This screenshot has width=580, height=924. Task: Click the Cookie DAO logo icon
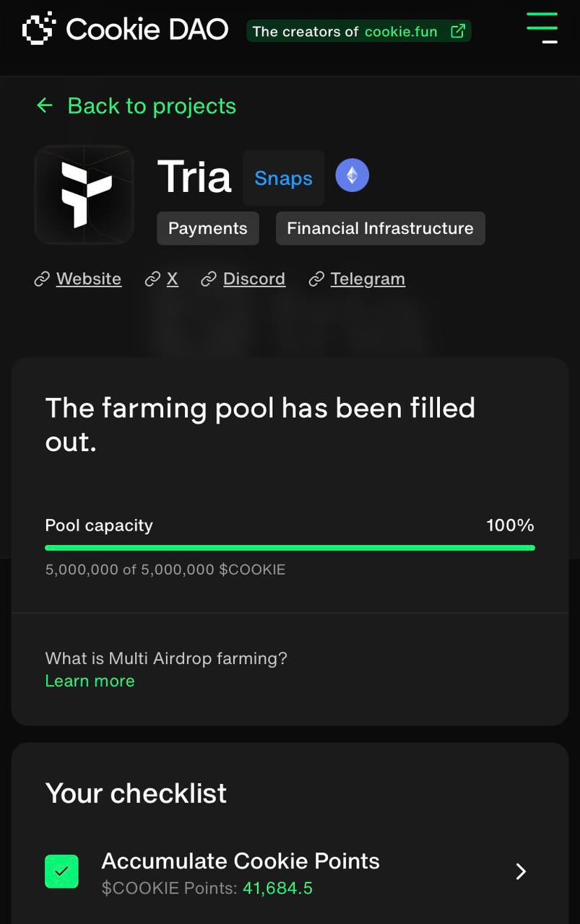[39, 29]
